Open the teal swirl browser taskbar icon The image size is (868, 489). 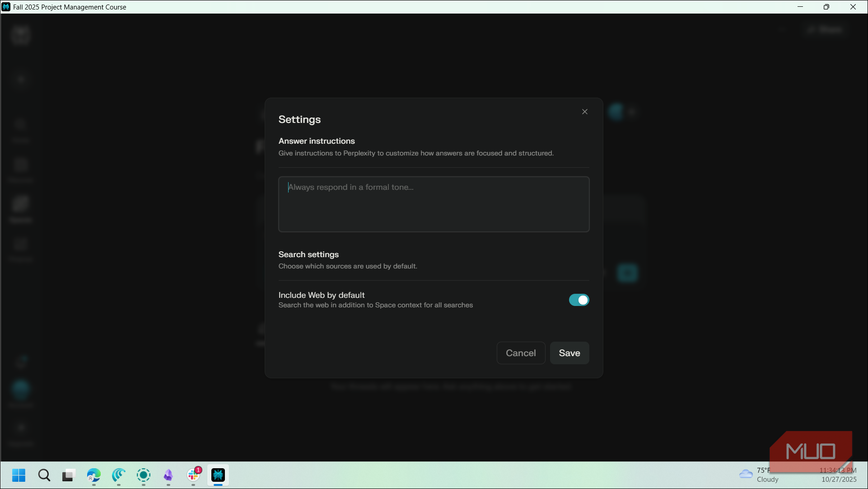(118, 475)
